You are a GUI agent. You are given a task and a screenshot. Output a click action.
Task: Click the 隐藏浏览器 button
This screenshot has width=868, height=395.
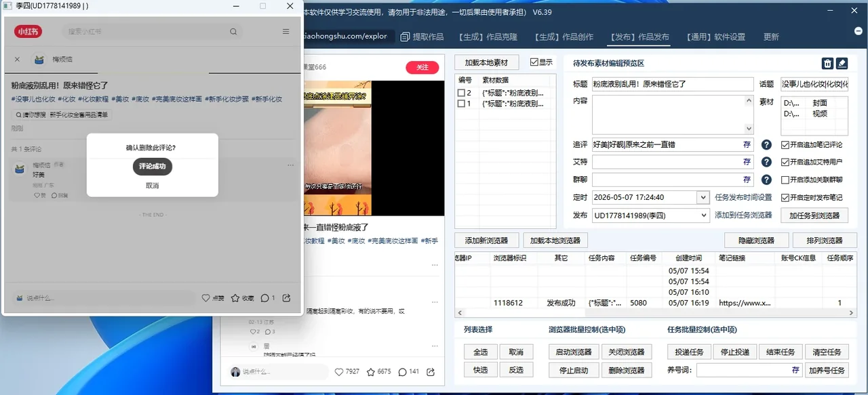click(756, 241)
